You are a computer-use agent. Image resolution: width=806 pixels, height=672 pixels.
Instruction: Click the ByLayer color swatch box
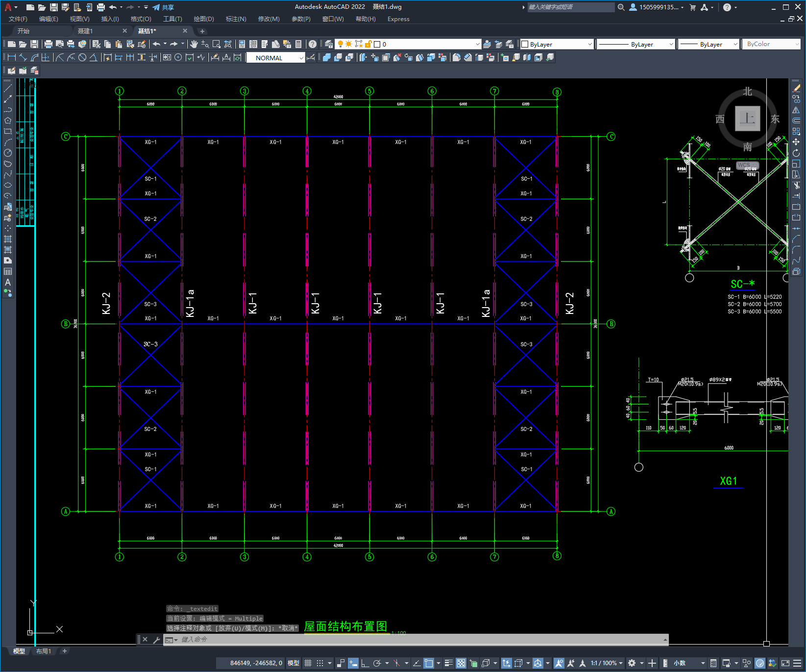[x=525, y=44]
